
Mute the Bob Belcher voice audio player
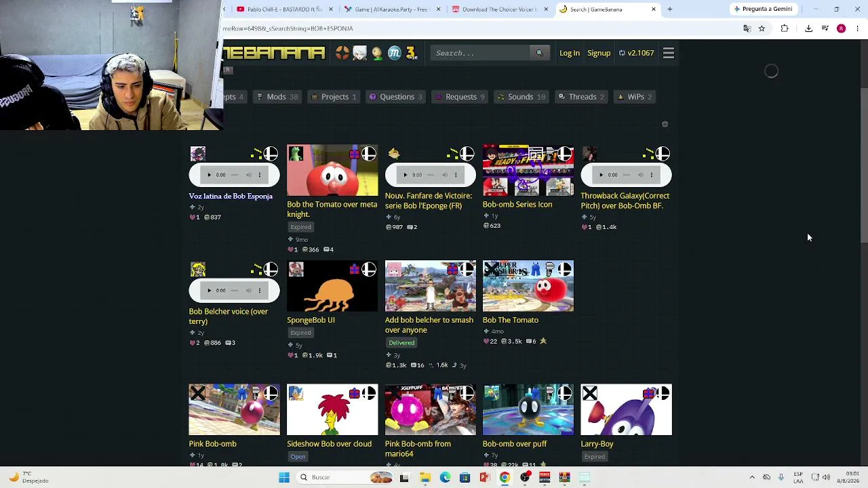pyautogui.click(x=248, y=291)
